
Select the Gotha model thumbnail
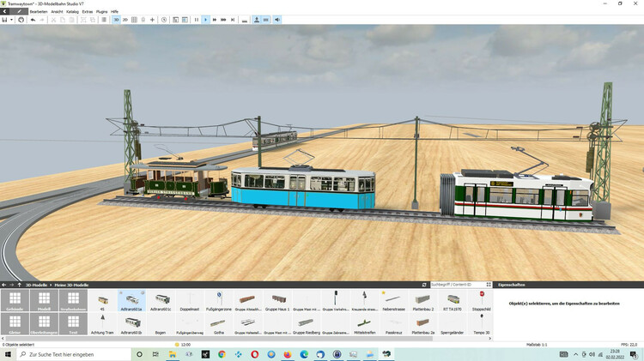coord(219,324)
